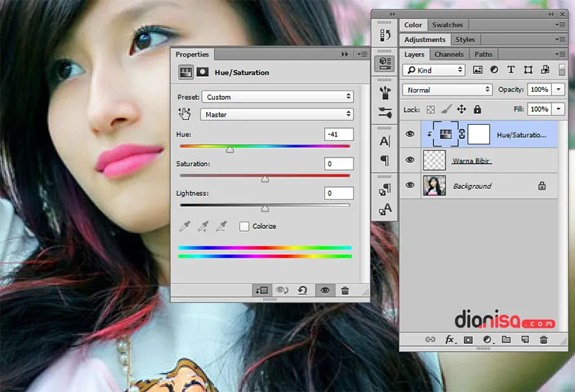The image size is (575, 392).
Task: Open the Layers panel flyout menu
Action: point(561,55)
